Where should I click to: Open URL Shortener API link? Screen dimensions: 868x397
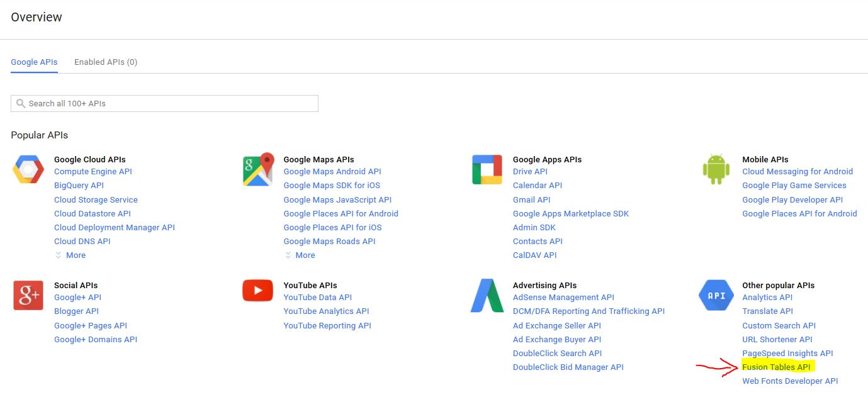tap(777, 340)
